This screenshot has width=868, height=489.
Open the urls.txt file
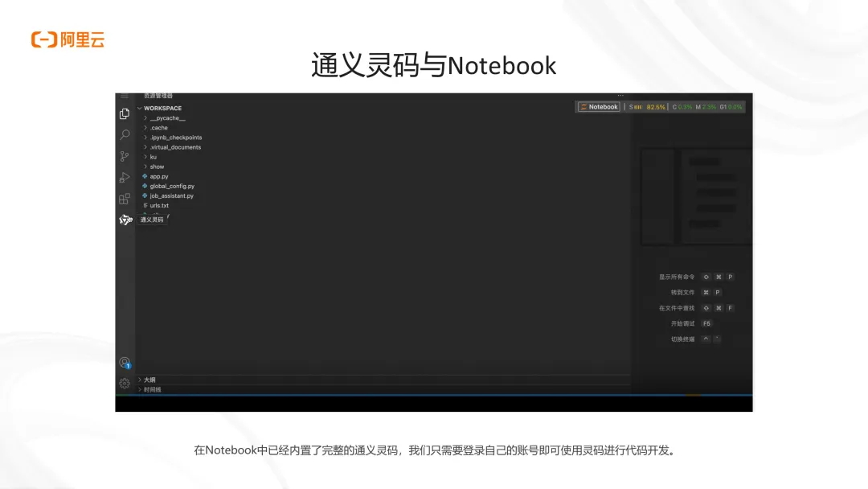[x=159, y=205]
